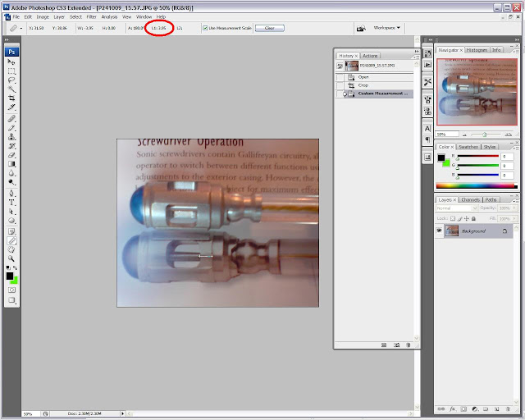Select the Type tool

pos(11,203)
